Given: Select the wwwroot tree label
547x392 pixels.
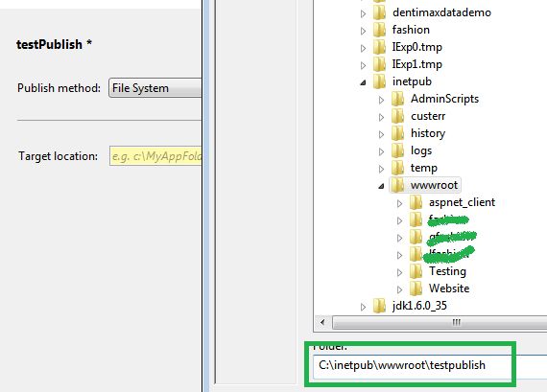Looking at the screenshot, I should click(x=434, y=185).
